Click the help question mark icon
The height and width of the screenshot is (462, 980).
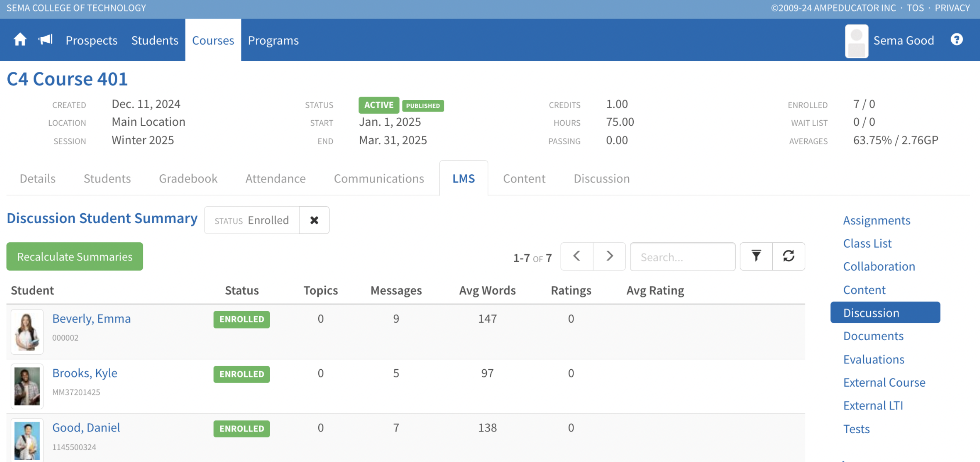tap(956, 40)
